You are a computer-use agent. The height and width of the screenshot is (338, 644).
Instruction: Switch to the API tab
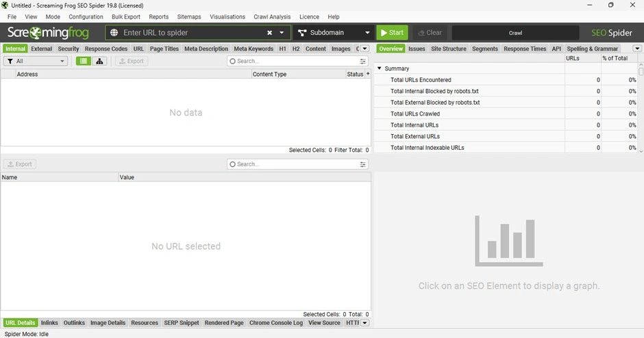(x=556, y=49)
